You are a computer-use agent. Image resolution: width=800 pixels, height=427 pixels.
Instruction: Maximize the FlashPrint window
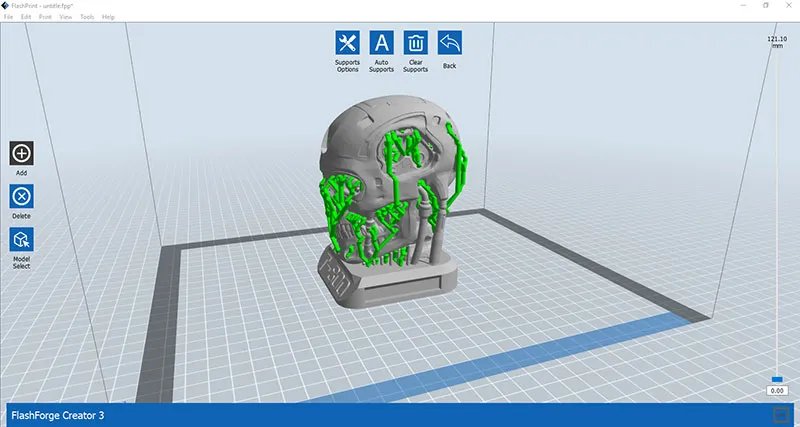pyautogui.click(x=766, y=5)
